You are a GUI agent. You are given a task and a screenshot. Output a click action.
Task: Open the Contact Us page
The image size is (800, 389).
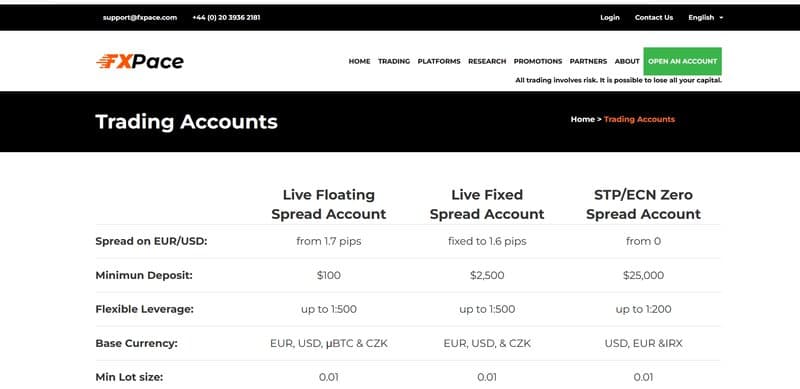[x=654, y=17]
